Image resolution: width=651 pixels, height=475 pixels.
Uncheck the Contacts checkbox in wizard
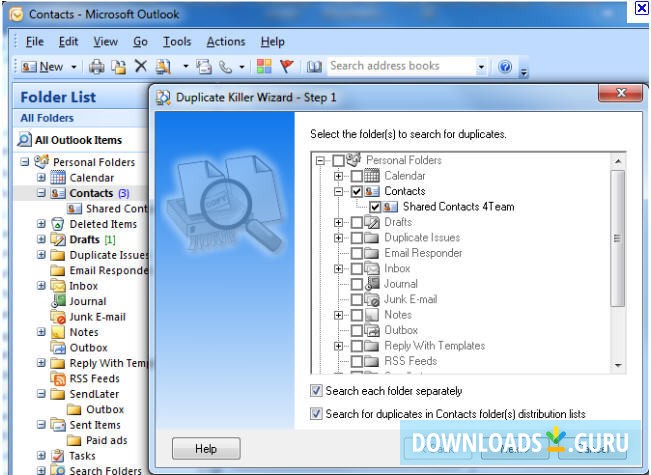click(x=357, y=191)
